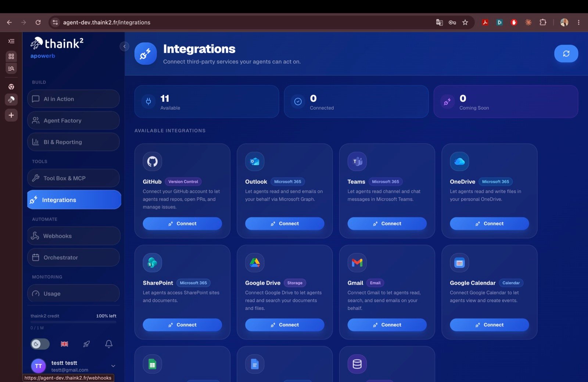Click the 0 Coming Soon stat card
588x382 pixels.
click(x=506, y=102)
